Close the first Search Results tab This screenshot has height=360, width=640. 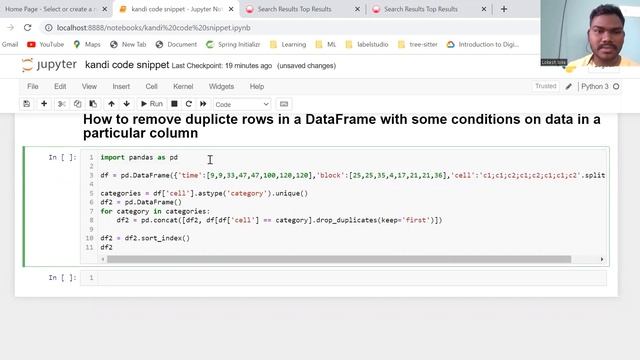(358, 9)
